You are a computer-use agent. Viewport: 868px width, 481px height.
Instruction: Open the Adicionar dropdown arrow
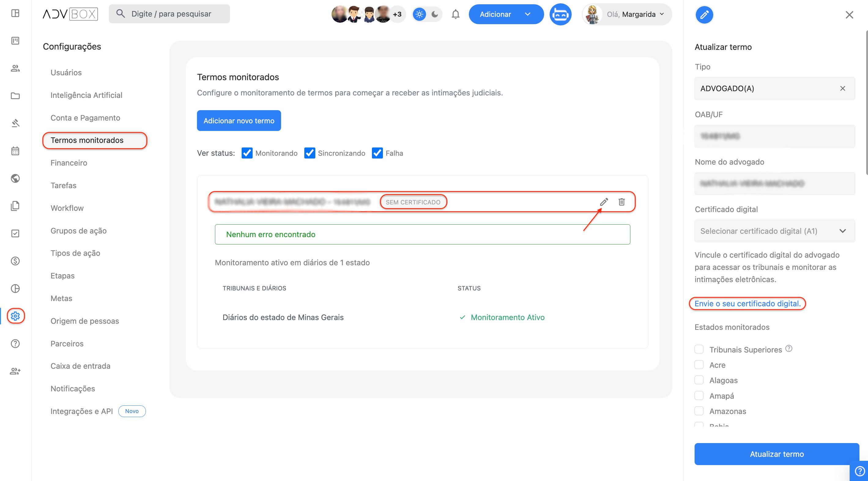point(528,14)
